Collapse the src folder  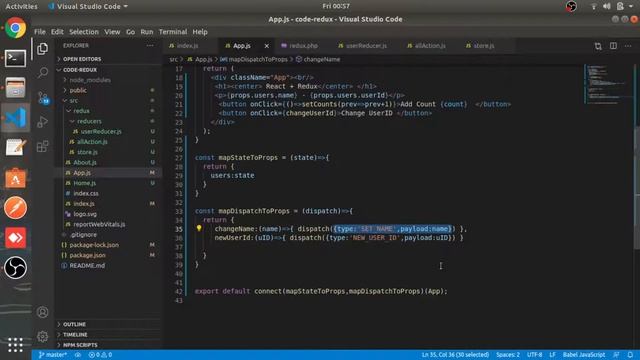[x=108, y=100]
